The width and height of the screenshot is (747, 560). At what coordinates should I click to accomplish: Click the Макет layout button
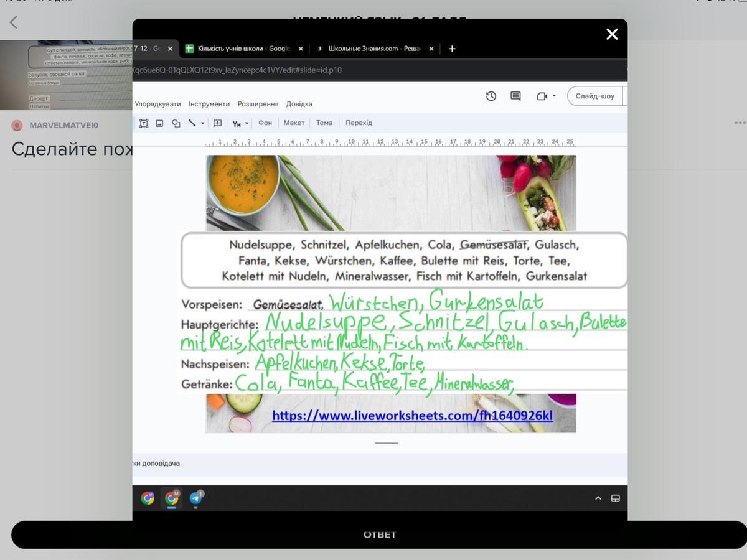[294, 123]
